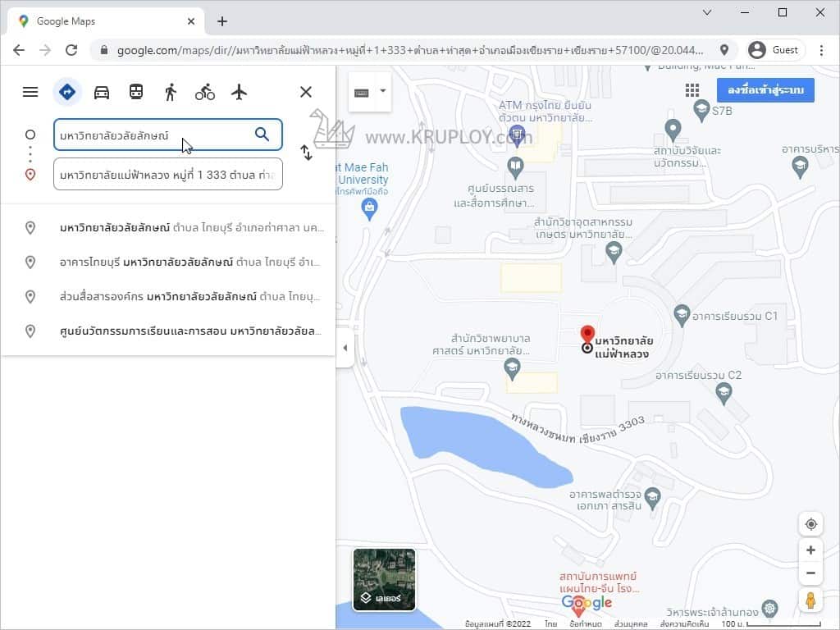Collapse the side panel arrow
This screenshot has height=630, width=840.
point(345,348)
